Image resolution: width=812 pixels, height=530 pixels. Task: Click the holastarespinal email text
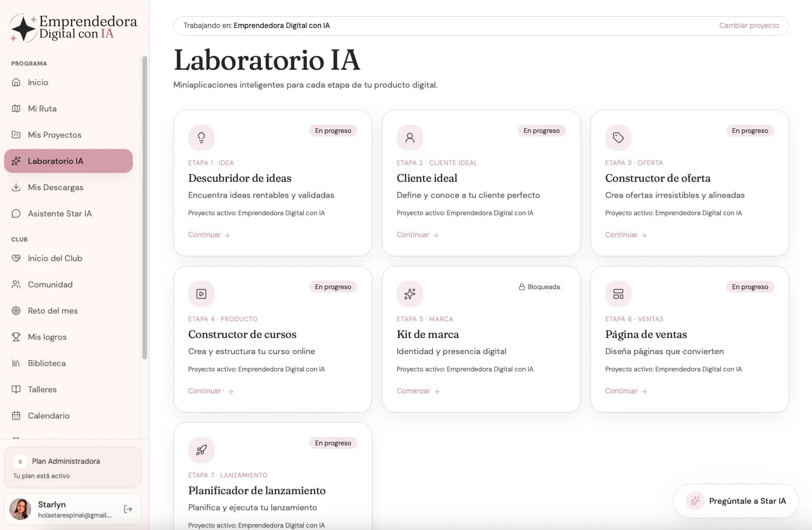[74, 515]
